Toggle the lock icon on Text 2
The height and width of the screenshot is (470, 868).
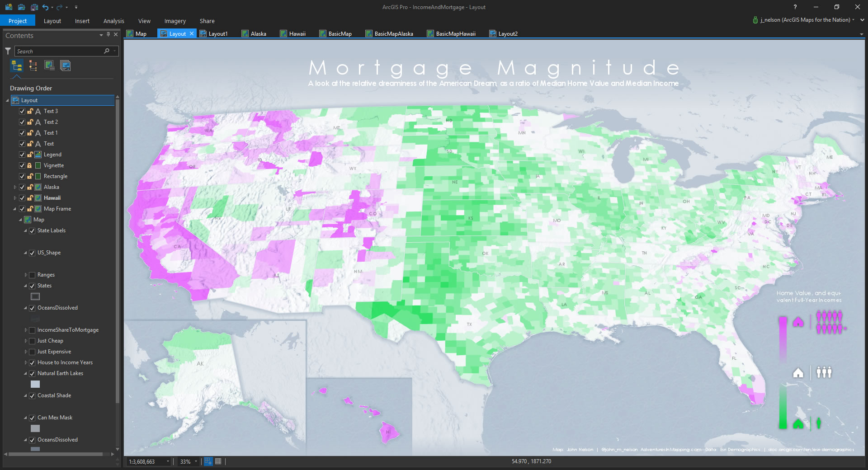(30, 122)
